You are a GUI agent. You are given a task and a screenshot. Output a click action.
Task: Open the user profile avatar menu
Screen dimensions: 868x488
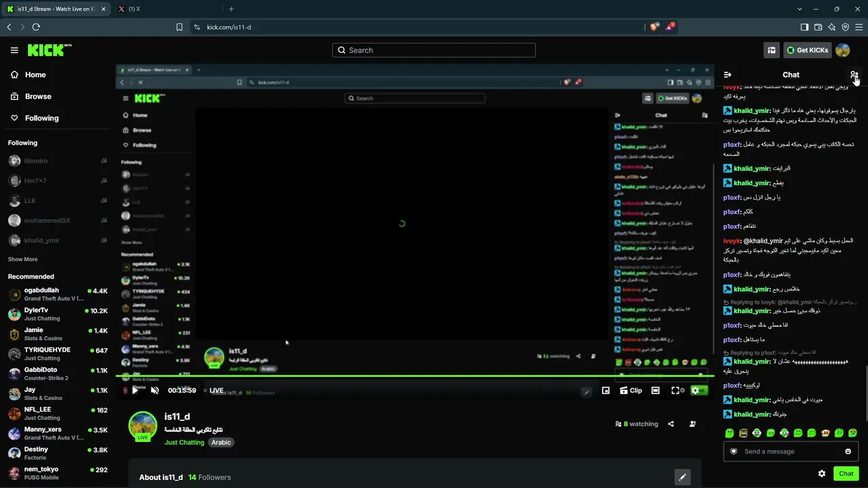click(x=843, y=50)
